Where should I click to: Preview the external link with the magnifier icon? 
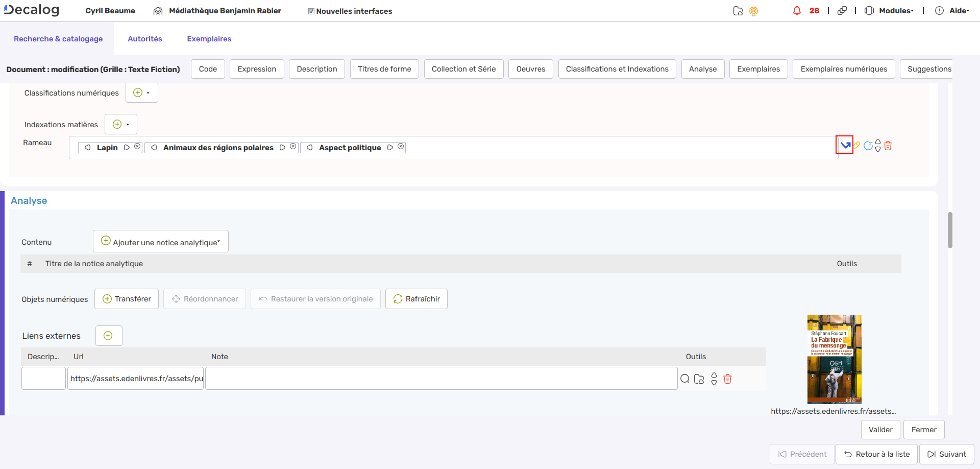[x=685, y=379]
